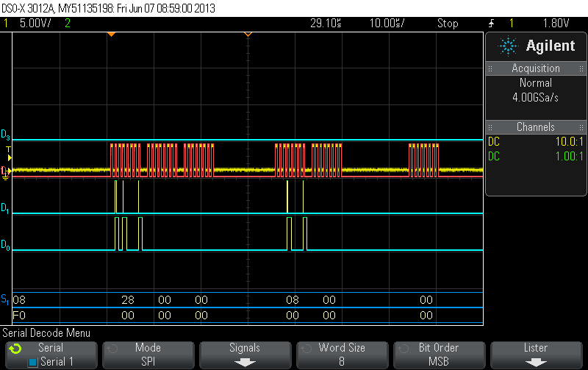Screen dimensions: 588x370
Task: Select the Serial 1 softkey
Action: pos(51,355)
